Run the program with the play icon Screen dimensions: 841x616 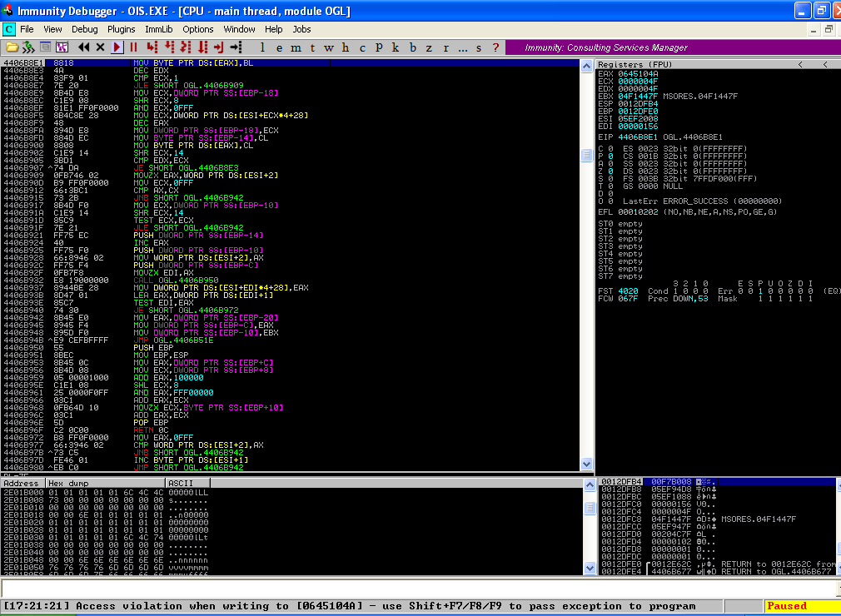(x=117, y=47)
